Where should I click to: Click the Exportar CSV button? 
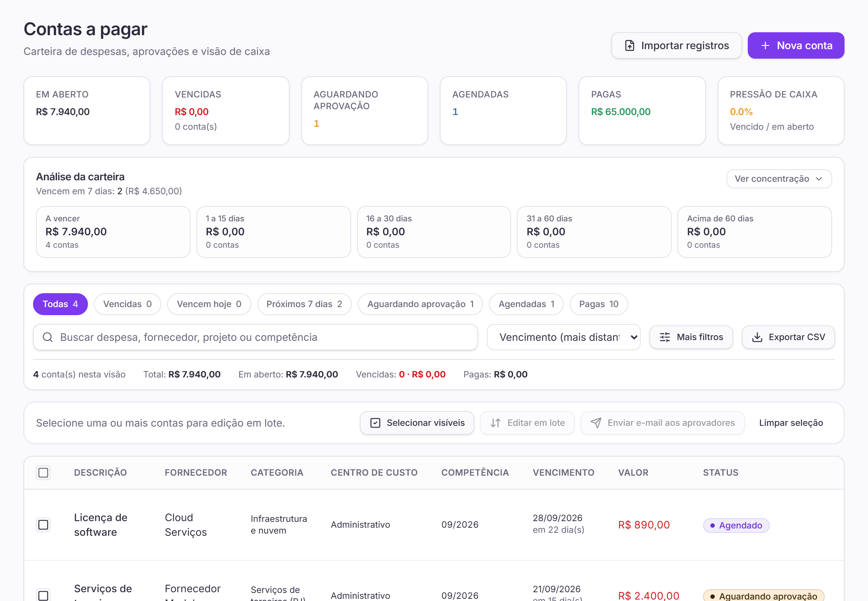click(x=788, y=337)
